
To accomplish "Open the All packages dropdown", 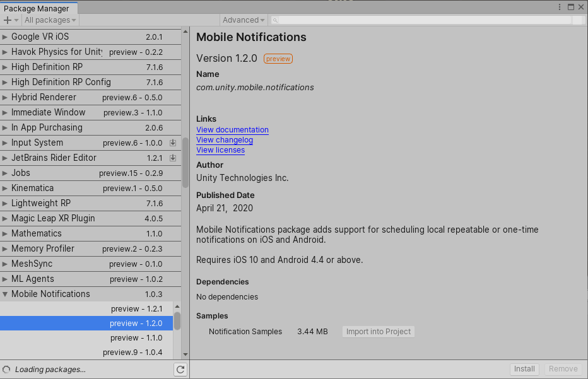I will [50, 20].
